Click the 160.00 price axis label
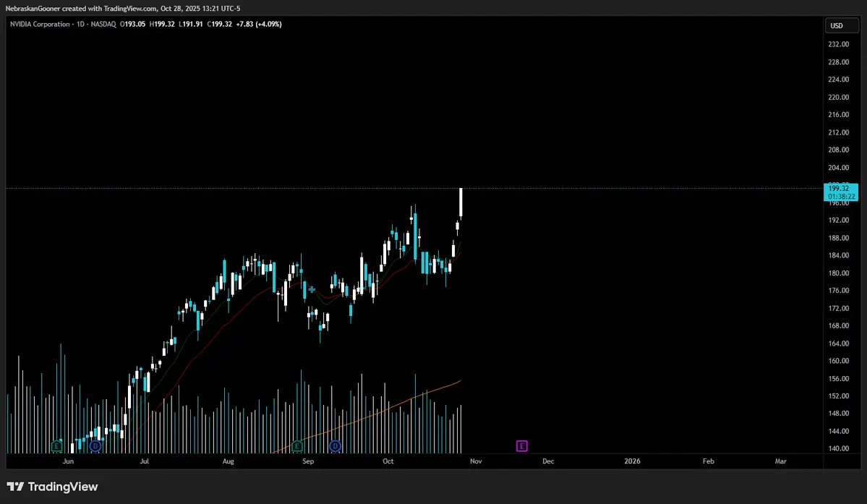 pyautogui.click(x=838, y=361)
